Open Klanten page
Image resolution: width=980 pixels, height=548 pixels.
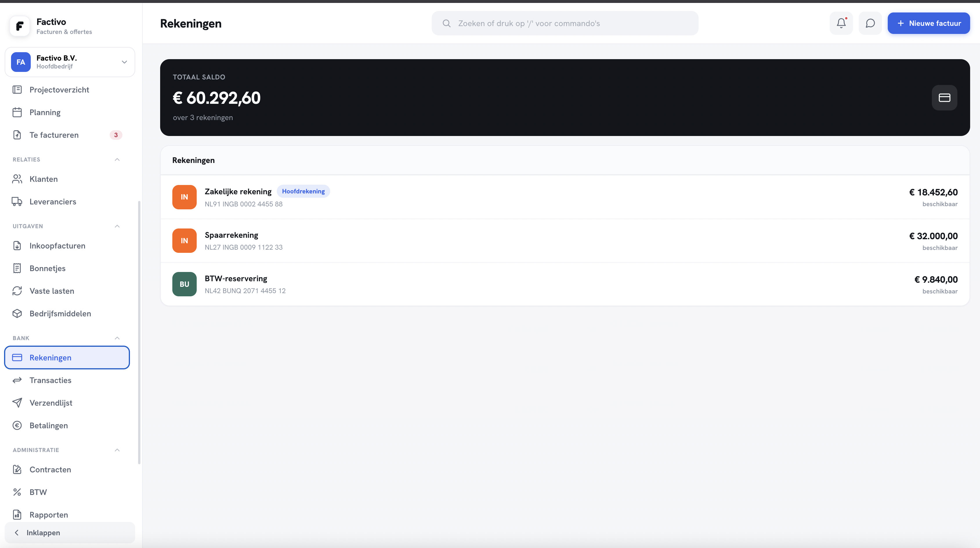pyautogui.click(x=67, y=179)
